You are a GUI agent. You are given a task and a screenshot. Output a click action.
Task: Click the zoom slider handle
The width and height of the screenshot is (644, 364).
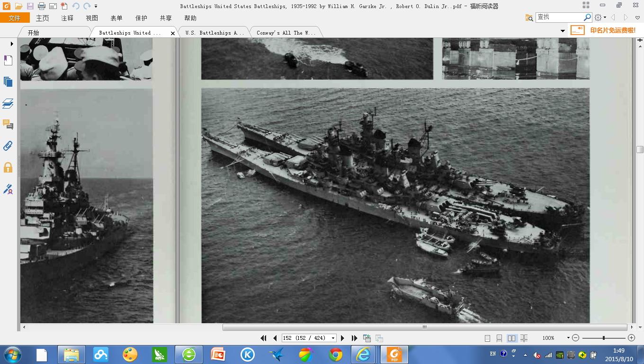tap(603, 338)
